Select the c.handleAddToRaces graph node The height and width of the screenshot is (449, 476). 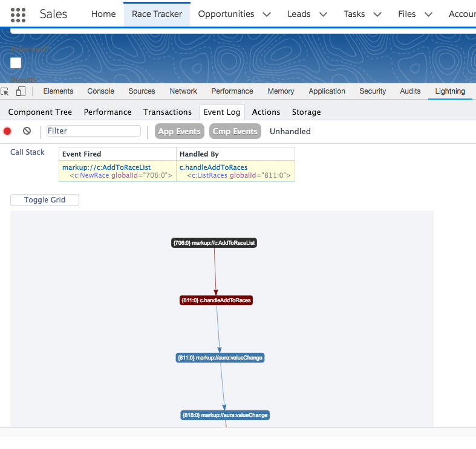pos(216,300)
